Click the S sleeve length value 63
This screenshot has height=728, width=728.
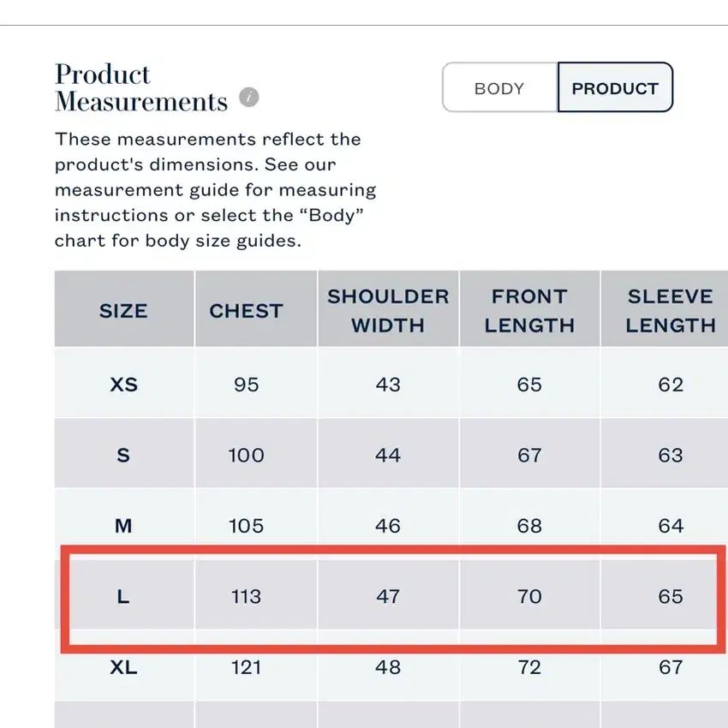[x=671, y=455]
